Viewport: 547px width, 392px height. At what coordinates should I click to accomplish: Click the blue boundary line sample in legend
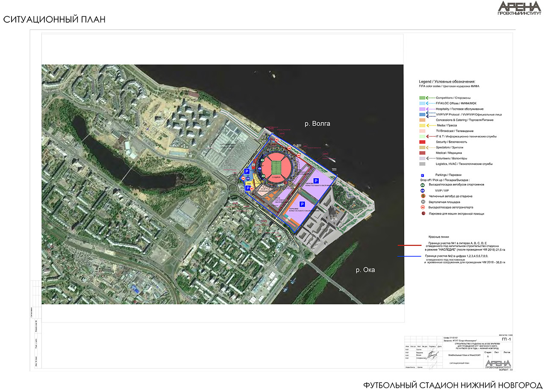coord(406,257)
